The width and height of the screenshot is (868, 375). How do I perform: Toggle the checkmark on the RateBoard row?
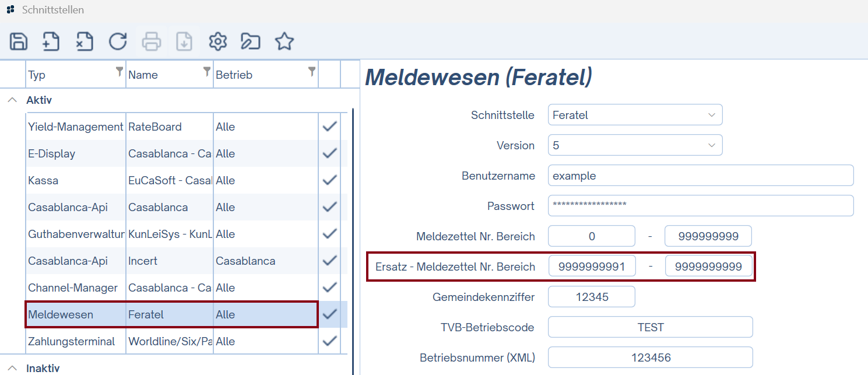click(x=329, y=127)
